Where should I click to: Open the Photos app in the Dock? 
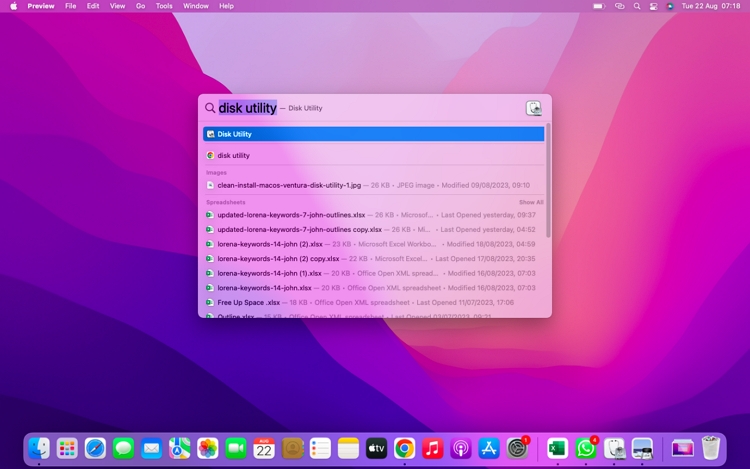[x=208, y=448]
